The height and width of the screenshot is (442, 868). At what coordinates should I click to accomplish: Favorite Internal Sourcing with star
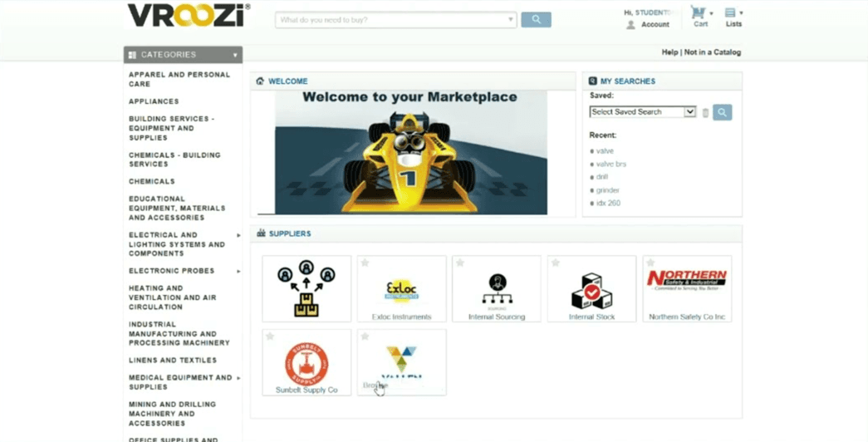tap(460, 263)
